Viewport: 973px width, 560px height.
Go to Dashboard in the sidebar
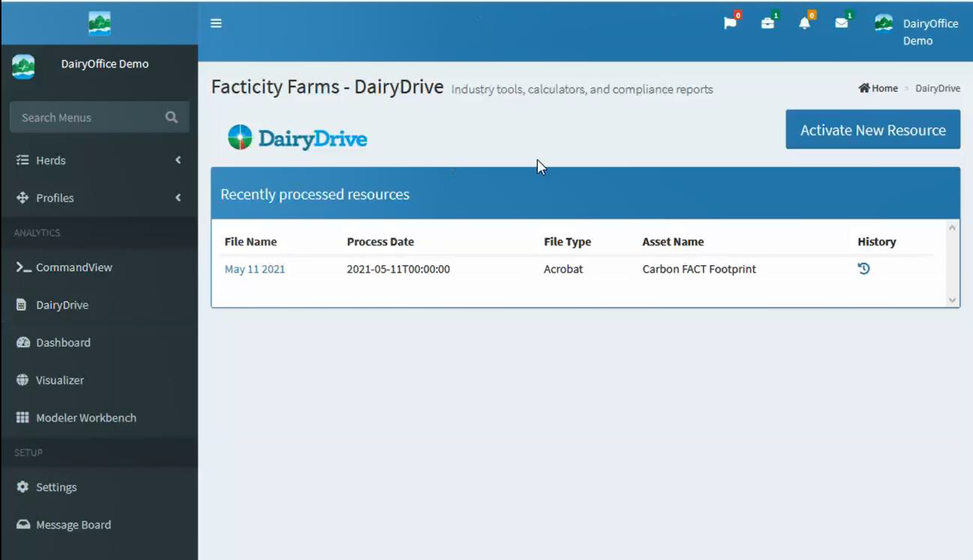click(x=63, y=342)
